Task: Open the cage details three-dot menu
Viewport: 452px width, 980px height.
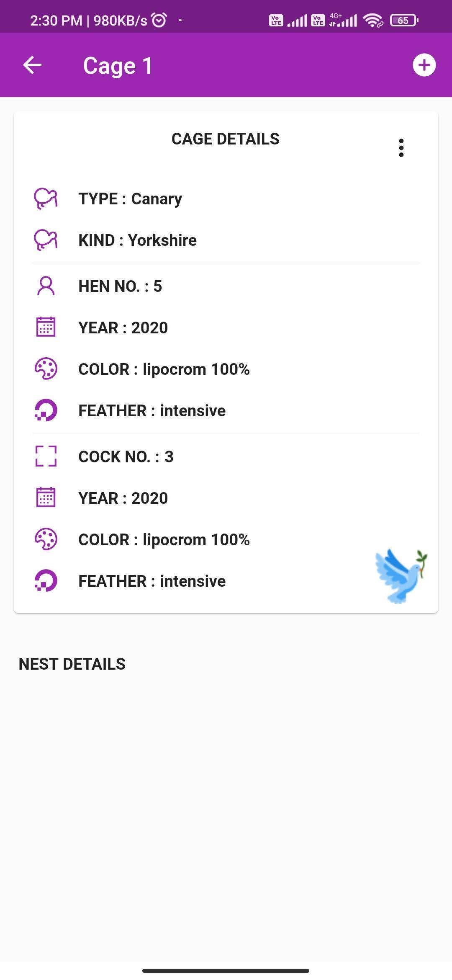Action: 401,148
